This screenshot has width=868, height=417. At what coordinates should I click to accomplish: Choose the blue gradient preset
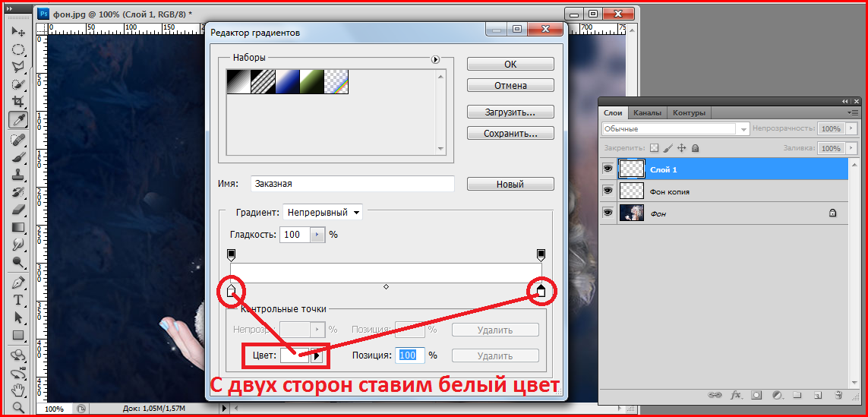[x=288, y=81]
